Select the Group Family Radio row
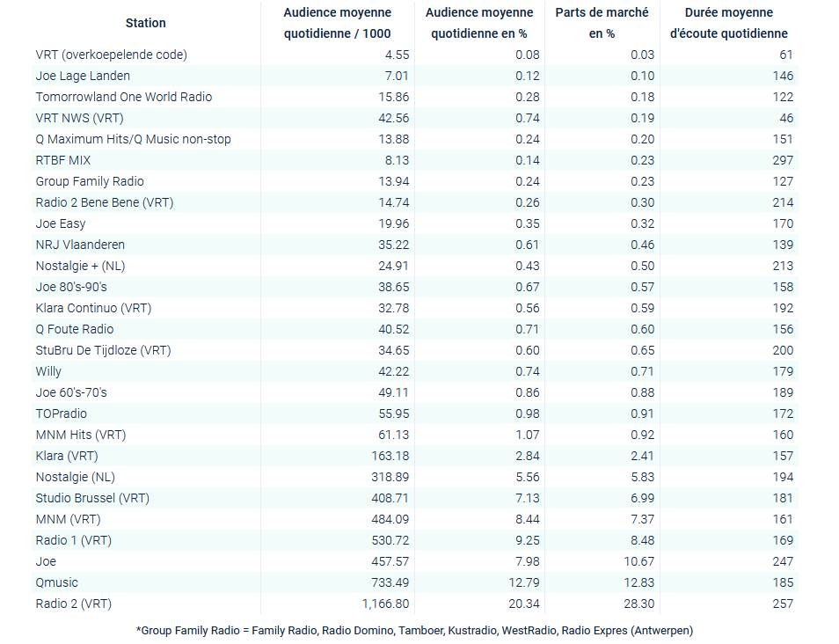 pyautogui.click(x=90, y=181)
